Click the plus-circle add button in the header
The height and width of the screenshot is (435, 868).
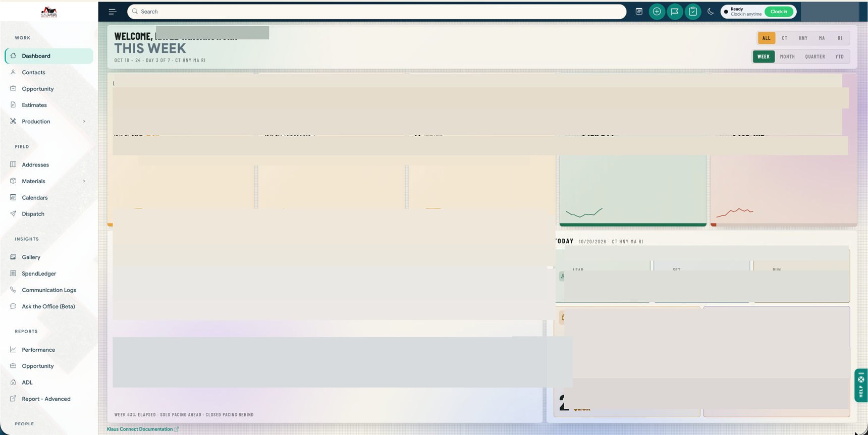[x=657, y=12]
